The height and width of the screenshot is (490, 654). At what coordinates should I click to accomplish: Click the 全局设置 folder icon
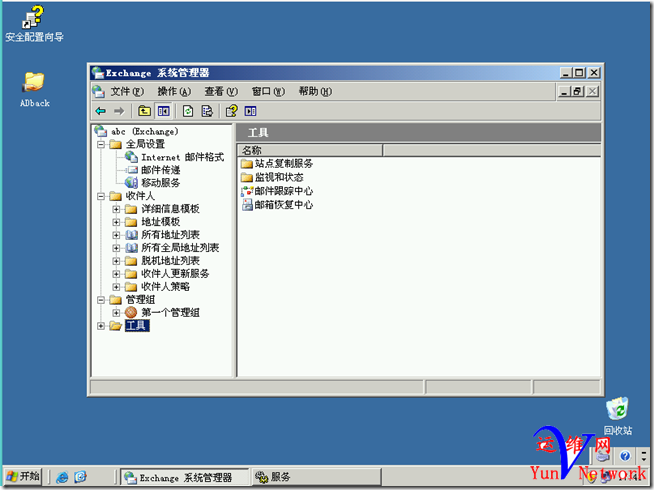115,145
